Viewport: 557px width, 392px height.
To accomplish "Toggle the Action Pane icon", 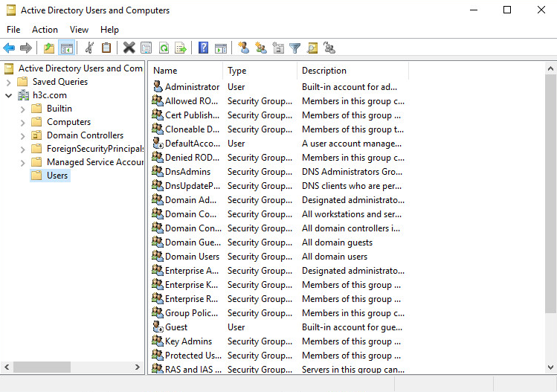I will pyautogui.click(x=221, y=48).
